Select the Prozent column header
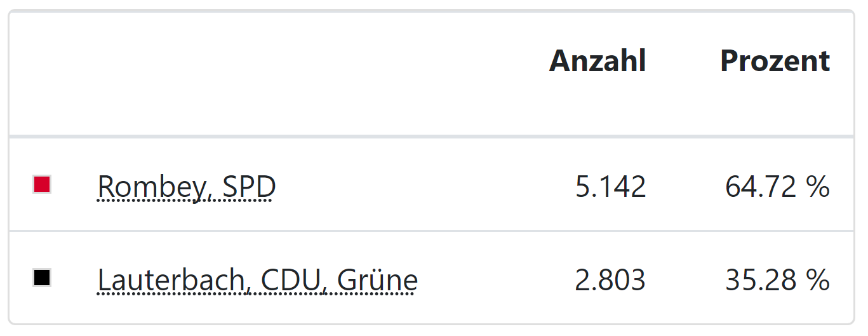The height and width of the screenshot is (336, 868). click(775, 61)
